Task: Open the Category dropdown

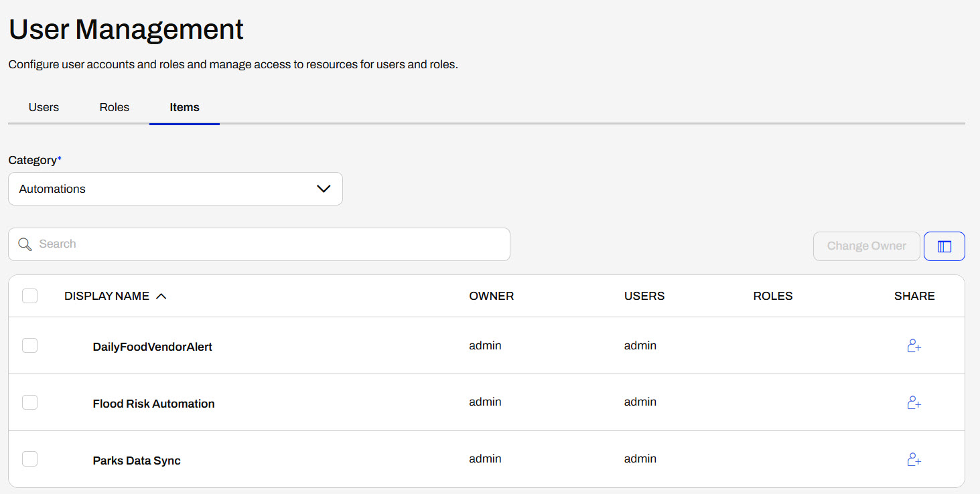Action: [175, 189]
